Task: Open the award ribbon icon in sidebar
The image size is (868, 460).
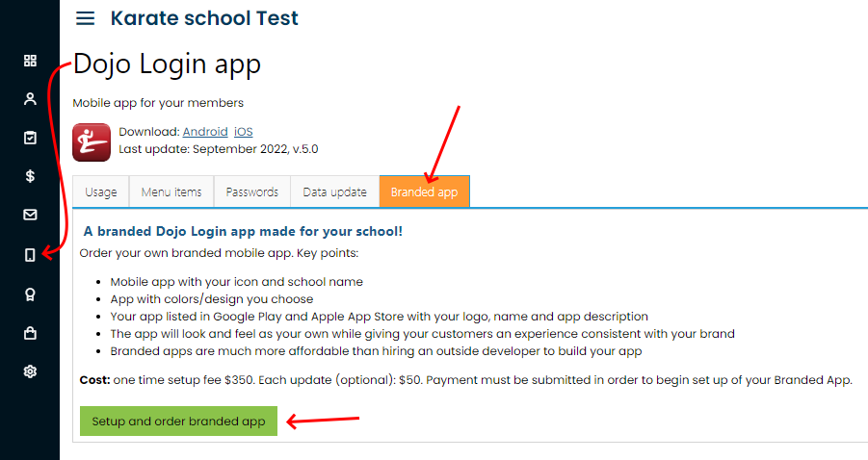Action: [x=31, y=294]
